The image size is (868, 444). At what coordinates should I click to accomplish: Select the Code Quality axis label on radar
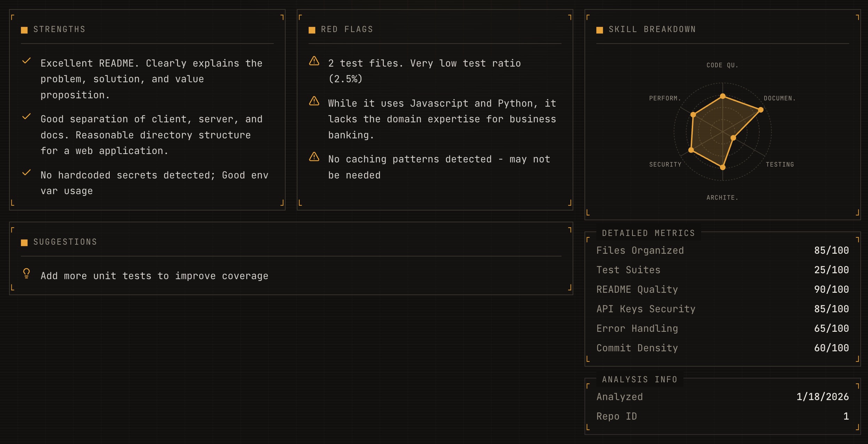coord(722,65)
